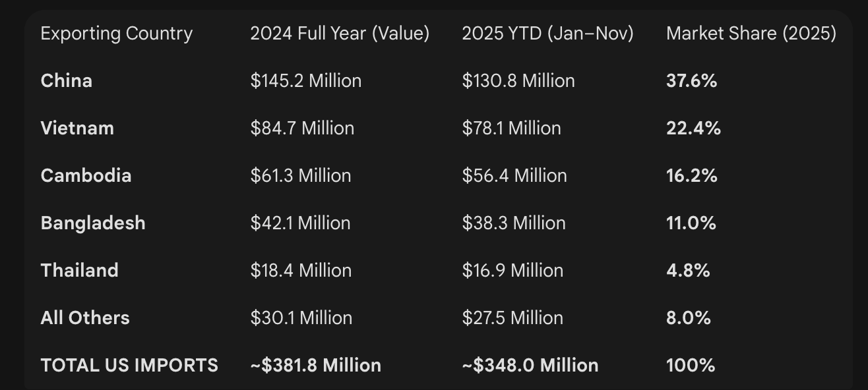This screenshot has height=390, width=868.
Task: Click China's $145.2 Million 2024 value
Action: tap(306, 81)
